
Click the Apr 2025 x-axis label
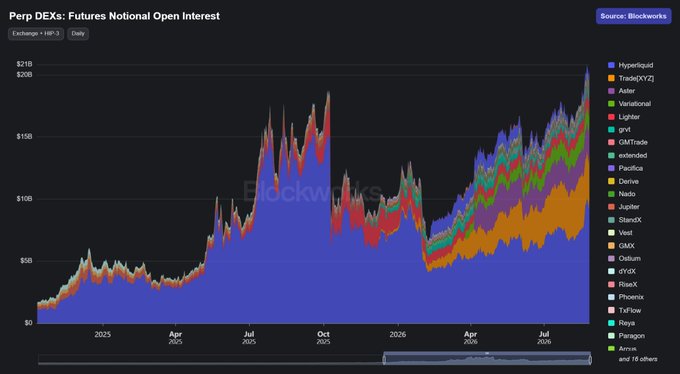176,338
